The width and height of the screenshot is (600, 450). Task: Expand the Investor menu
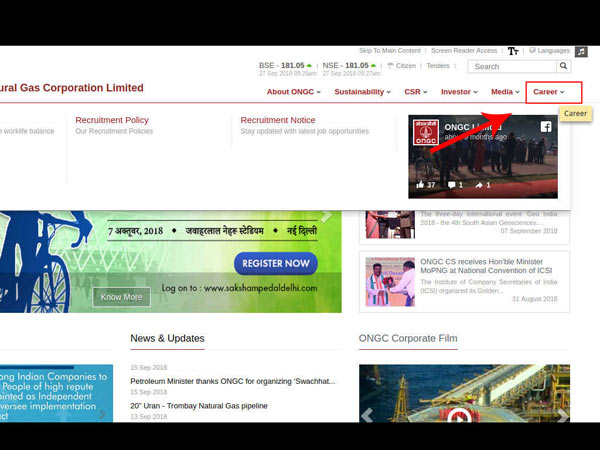coord(459,92)
